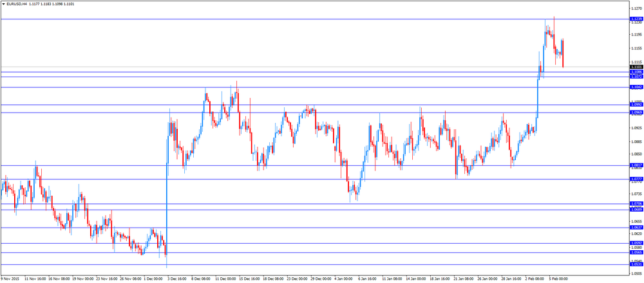Click the 3 Dec 16:00 time label
Image resolution: width=644 pixels, height=283 pixels.
178,278
